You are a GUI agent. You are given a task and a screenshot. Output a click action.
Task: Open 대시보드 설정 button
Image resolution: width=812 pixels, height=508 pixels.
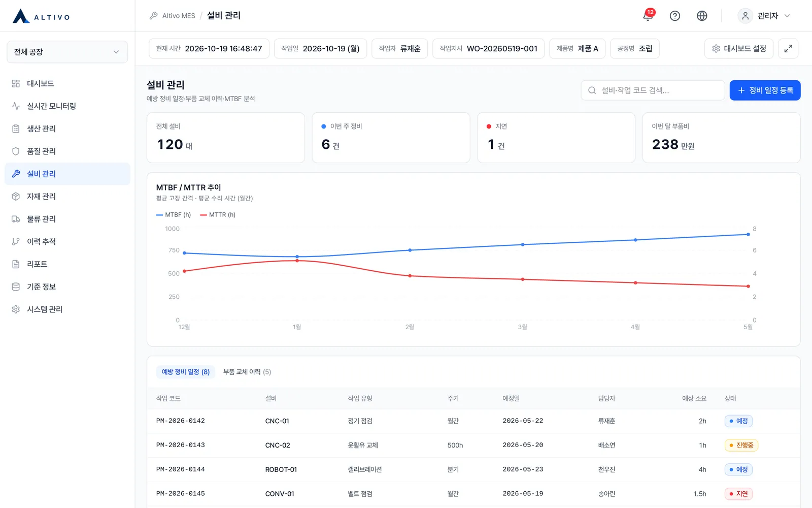tap(739, 49)
